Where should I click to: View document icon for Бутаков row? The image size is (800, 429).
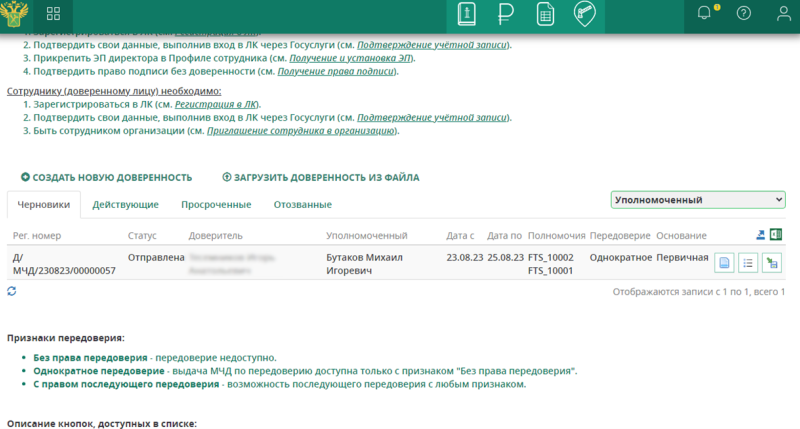click(x=724, y=263)
